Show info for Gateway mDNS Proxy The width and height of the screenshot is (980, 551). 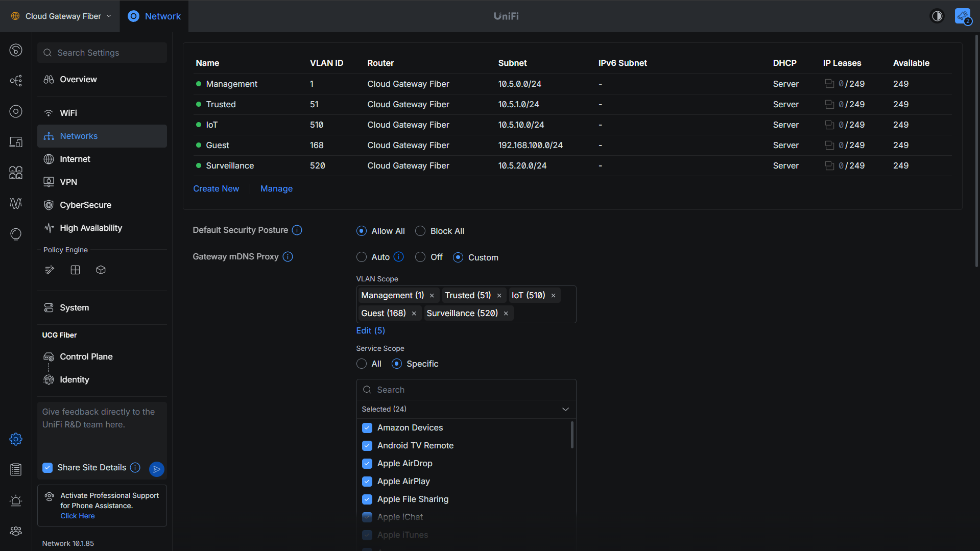[288, 257]
